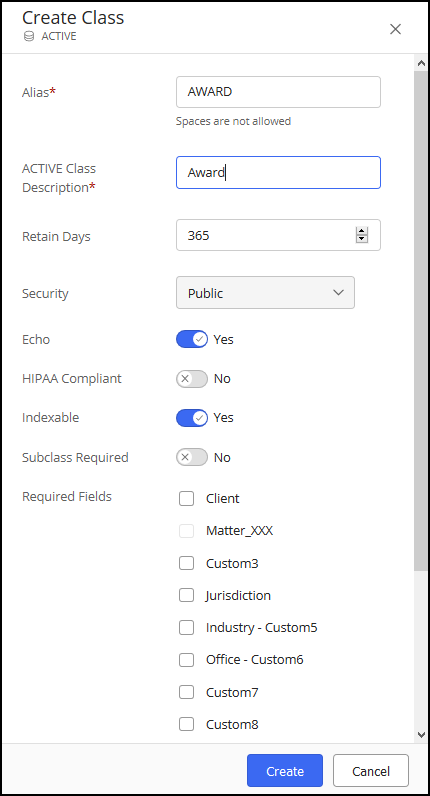Turn off the Echo toggle
Viewport: 430px width, 796px height.
pos(192,339)
